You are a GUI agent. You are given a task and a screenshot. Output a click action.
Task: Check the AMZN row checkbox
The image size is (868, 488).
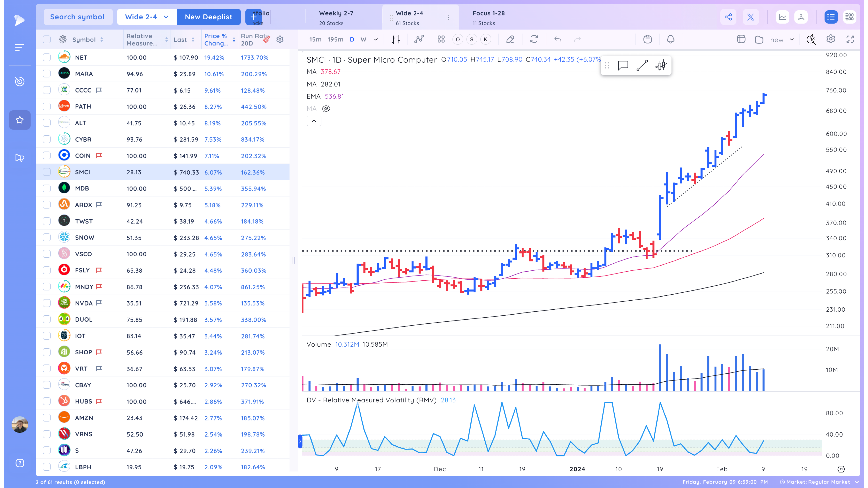point(46,418)
